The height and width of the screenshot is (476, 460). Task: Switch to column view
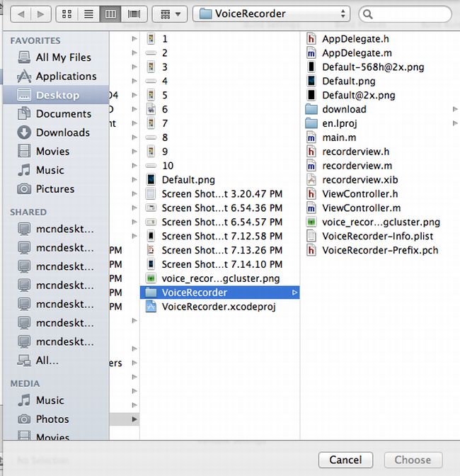click(110, 14)
